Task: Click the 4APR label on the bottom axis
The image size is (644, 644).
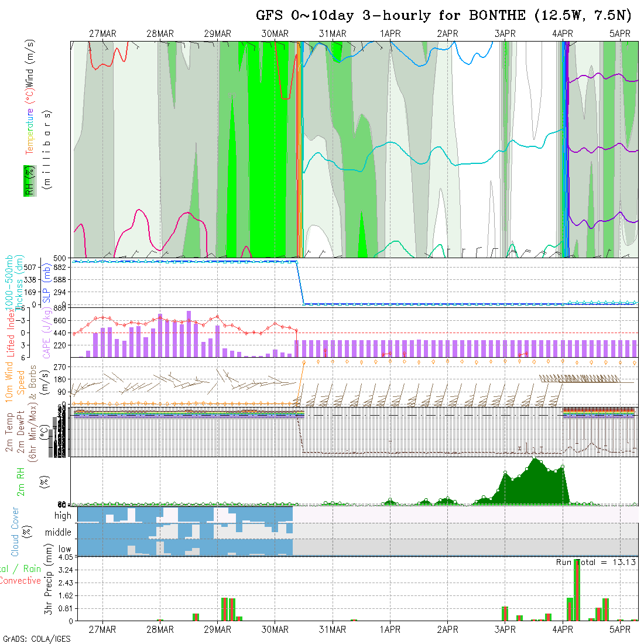Action: click(562, 629)
